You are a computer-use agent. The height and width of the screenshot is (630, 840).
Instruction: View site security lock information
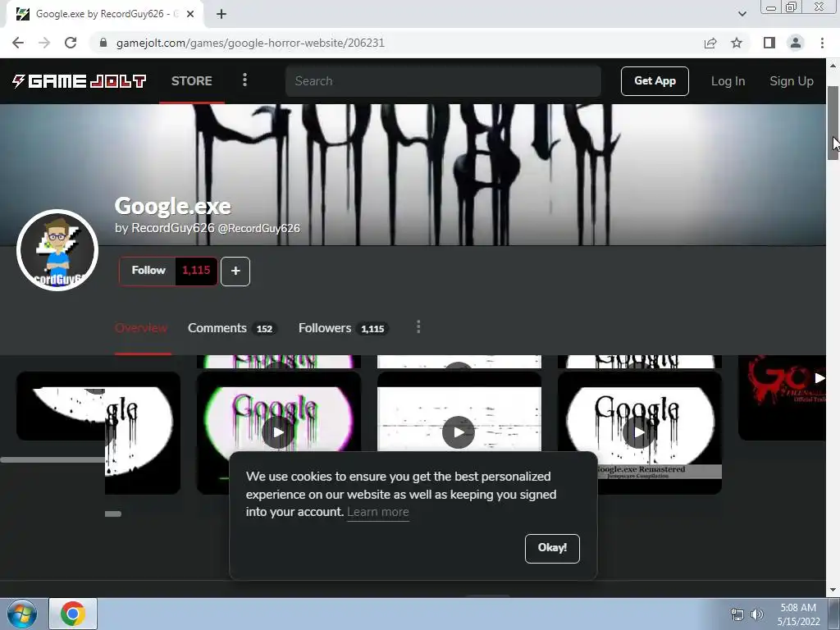(x=103, y=43)
